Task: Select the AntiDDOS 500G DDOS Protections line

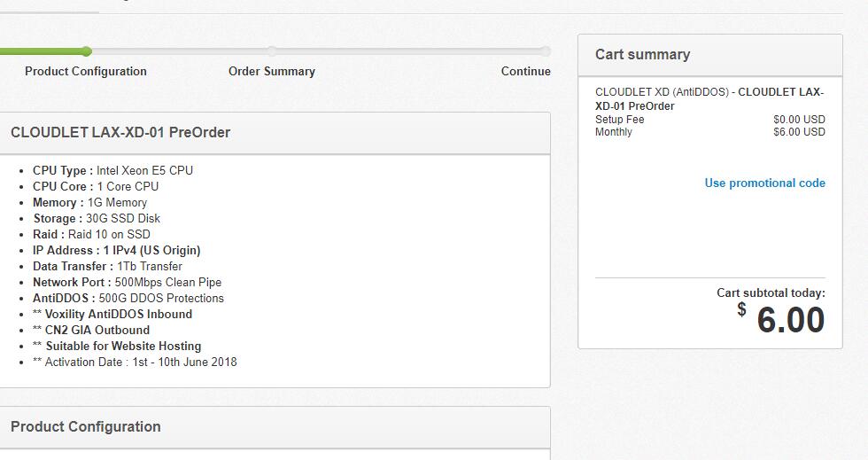Action: click(x=128, y=299)
